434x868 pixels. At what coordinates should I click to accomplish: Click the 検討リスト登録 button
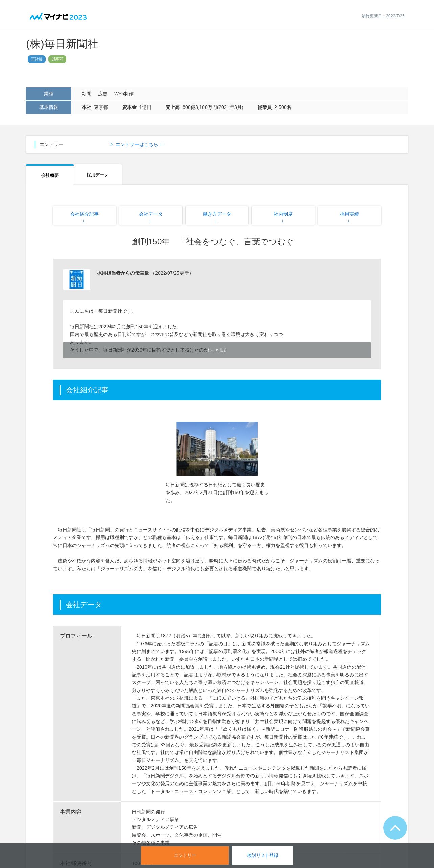(x=262, y=855)
